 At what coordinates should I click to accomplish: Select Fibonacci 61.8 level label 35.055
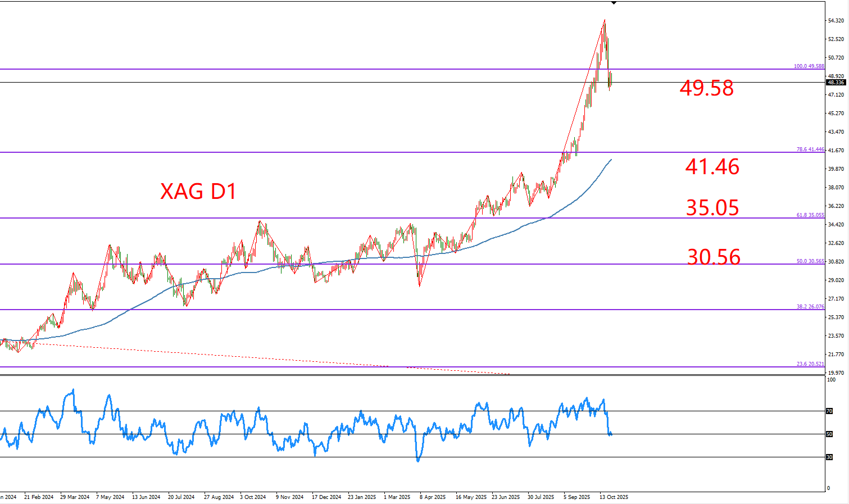point(810,215)
